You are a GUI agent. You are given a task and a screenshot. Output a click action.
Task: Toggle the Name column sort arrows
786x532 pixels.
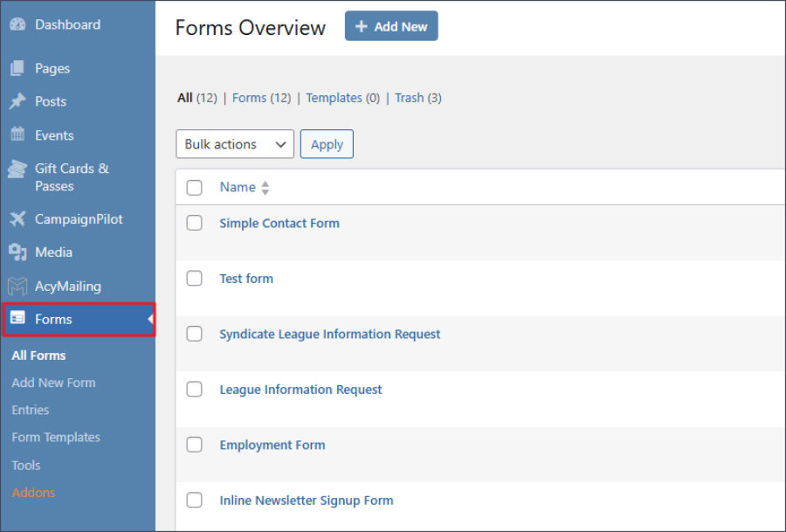point(264,187)
